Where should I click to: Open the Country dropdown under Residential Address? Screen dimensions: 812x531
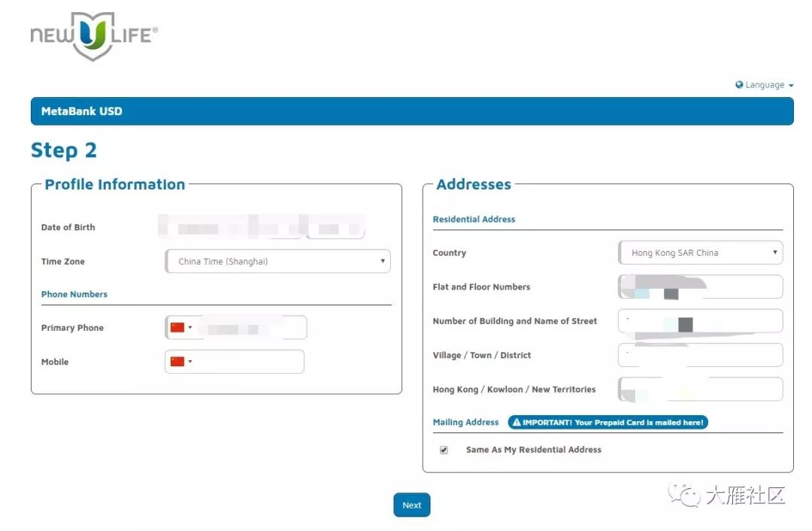click(701, 253)
